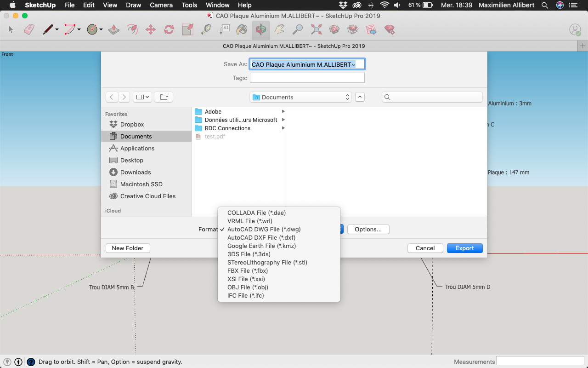The height and width of the screenshot is (368, 588).
Task: Click the user account profile icon
Action: click(x=575, y=30)
